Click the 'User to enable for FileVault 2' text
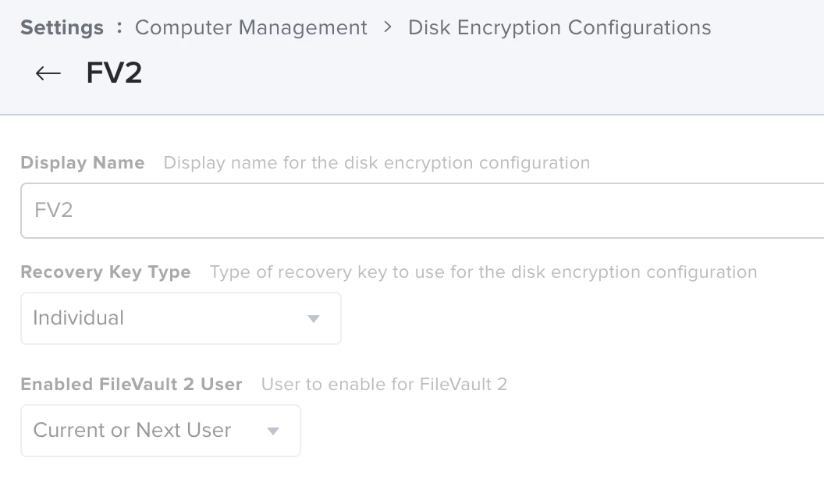824x504 pixels. 384,385
